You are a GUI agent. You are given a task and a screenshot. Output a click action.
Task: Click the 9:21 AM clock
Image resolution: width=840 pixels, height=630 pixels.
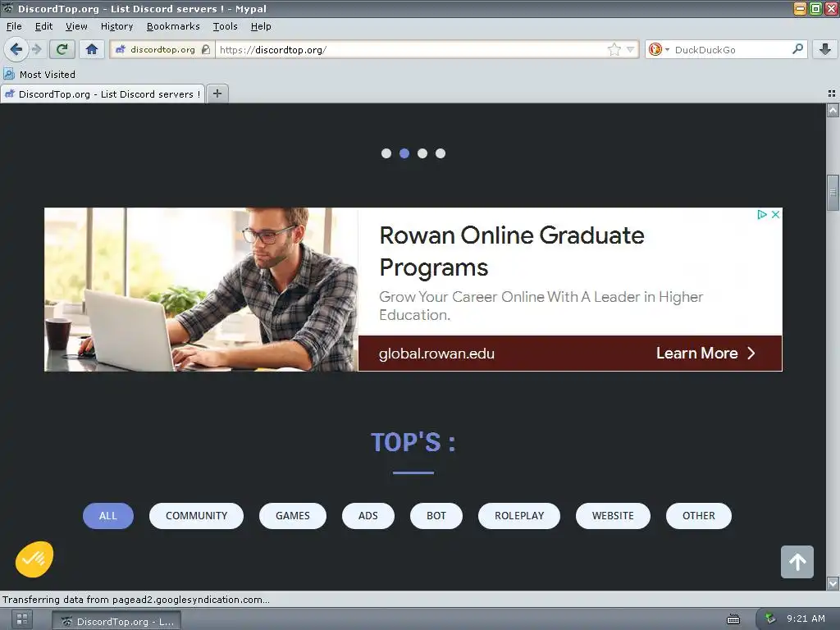[806, 619]
